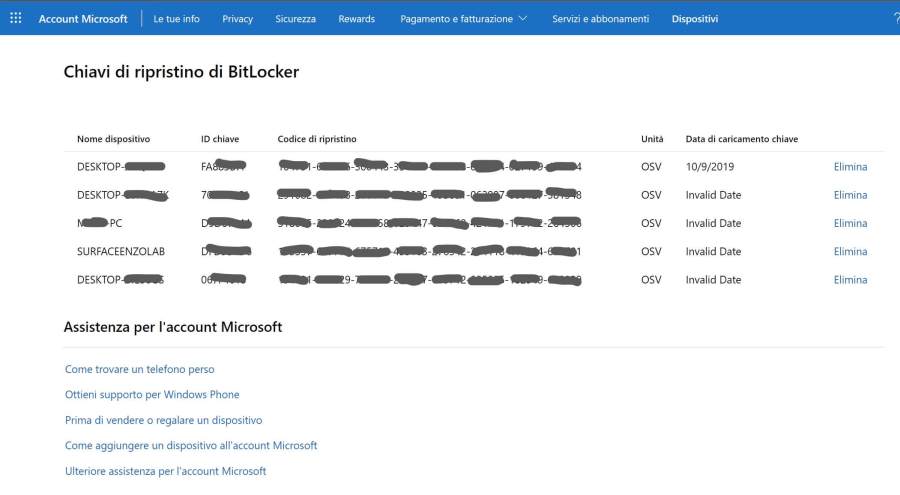The width and height of the screenshot is (900, 495).
Task: Click the help question mark icon
Action: click(895, 18)
